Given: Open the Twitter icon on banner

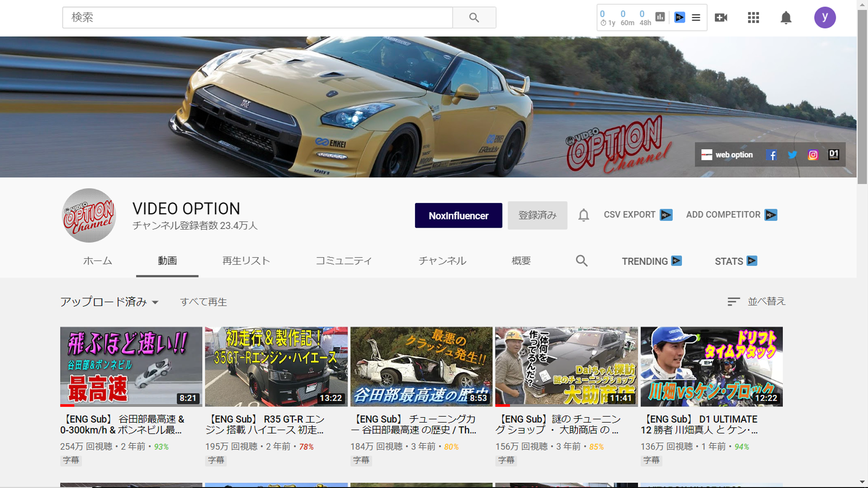Looking at the screenshot, I should (793, 155).
